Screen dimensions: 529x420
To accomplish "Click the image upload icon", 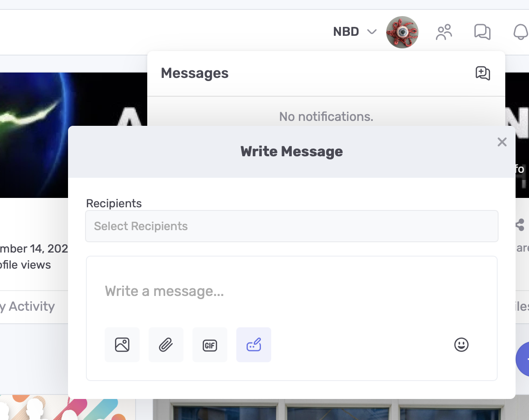I will pos(122,345).
